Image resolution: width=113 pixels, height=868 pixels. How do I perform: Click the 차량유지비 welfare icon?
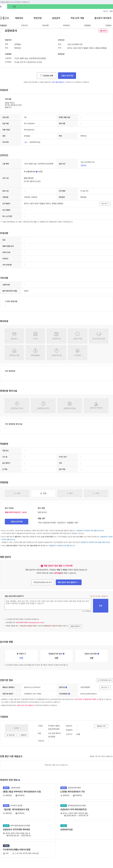[56, 336]
